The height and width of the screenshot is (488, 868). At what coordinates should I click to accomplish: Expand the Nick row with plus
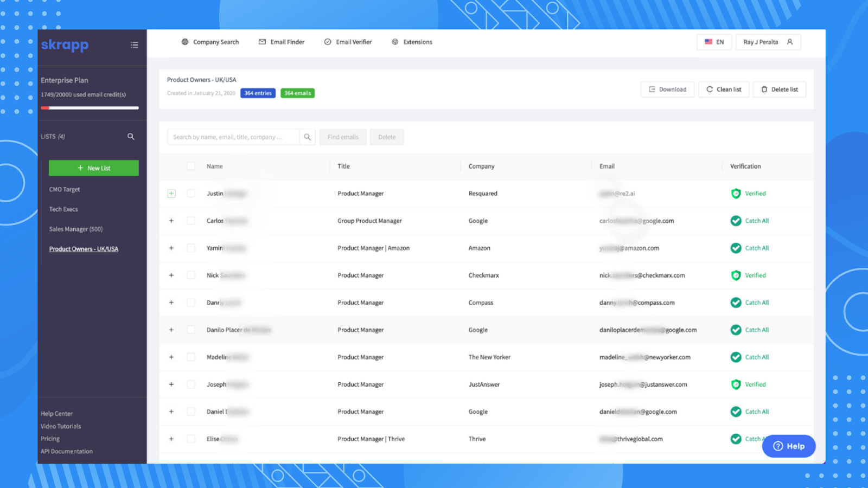[171, 275]
